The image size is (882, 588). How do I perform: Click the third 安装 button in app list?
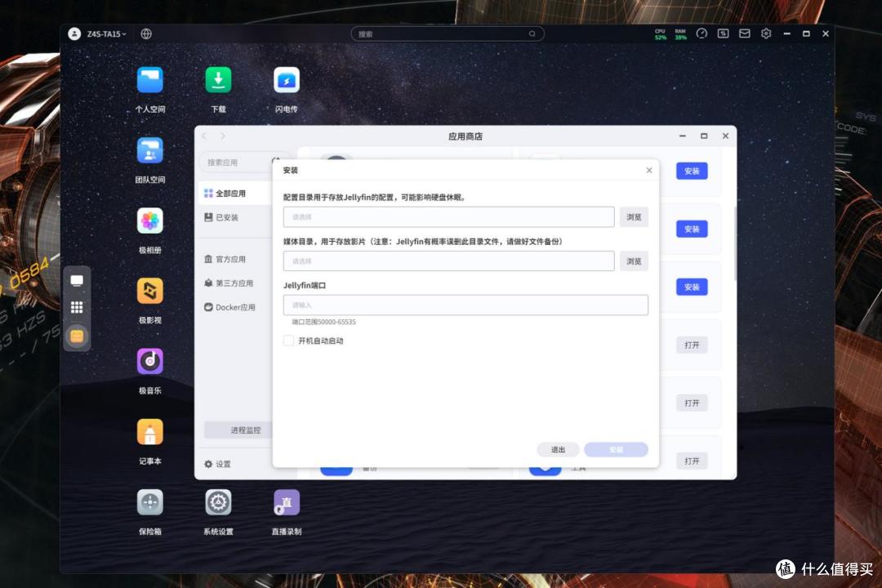692,287
